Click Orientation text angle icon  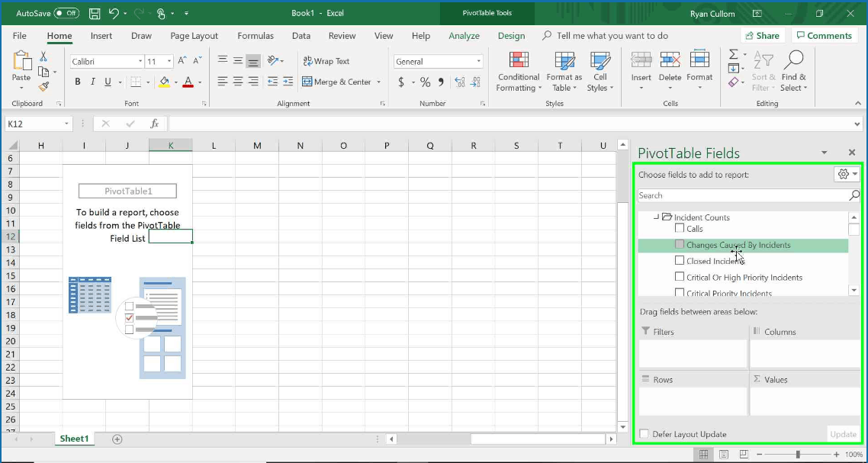click(272, 61)
